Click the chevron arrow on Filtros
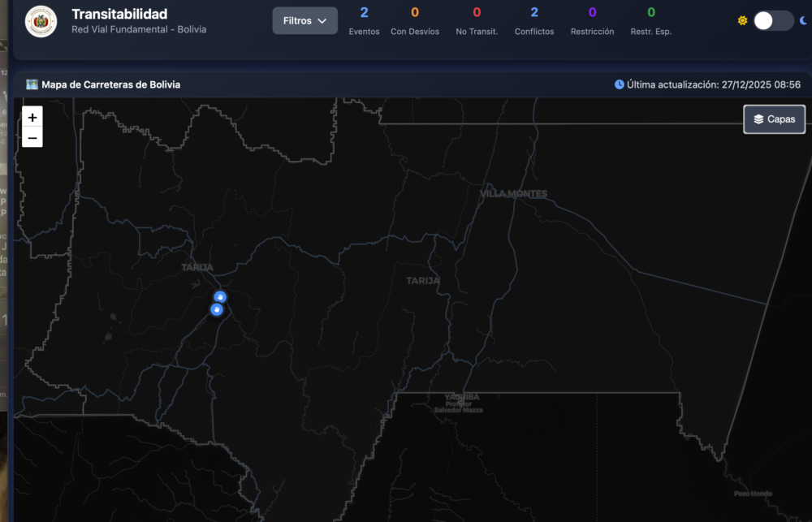 coord(322,21)
